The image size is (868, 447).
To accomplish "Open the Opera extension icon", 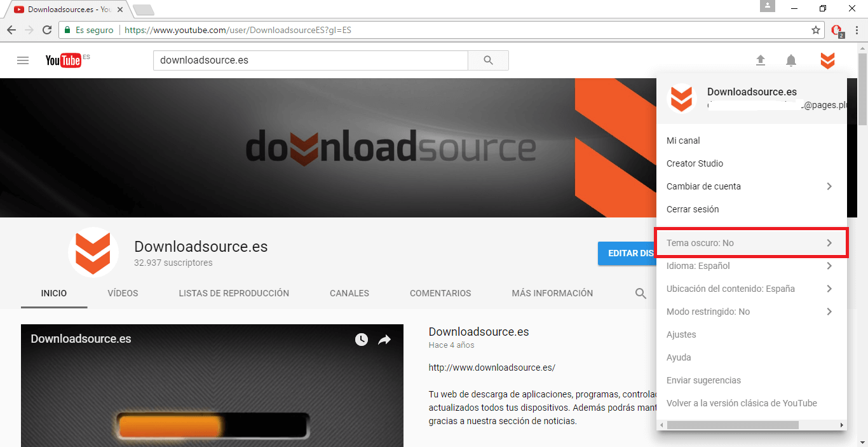I will coord(837,31).
